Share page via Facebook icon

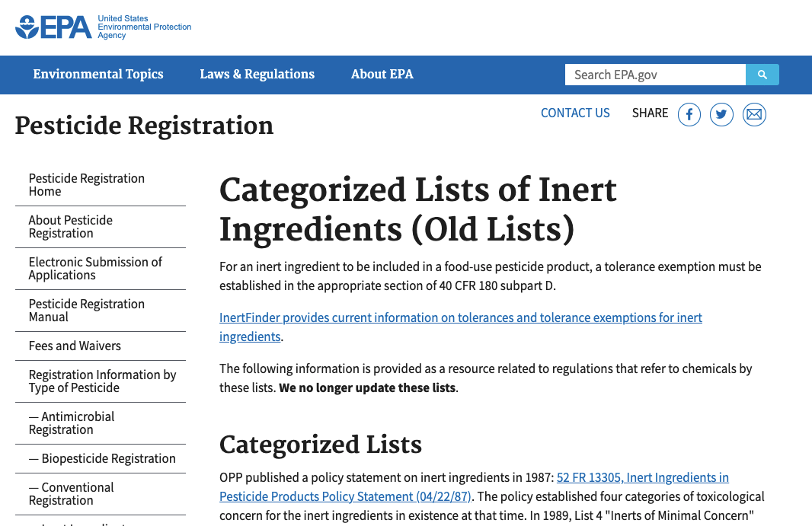tap(689, 114)
